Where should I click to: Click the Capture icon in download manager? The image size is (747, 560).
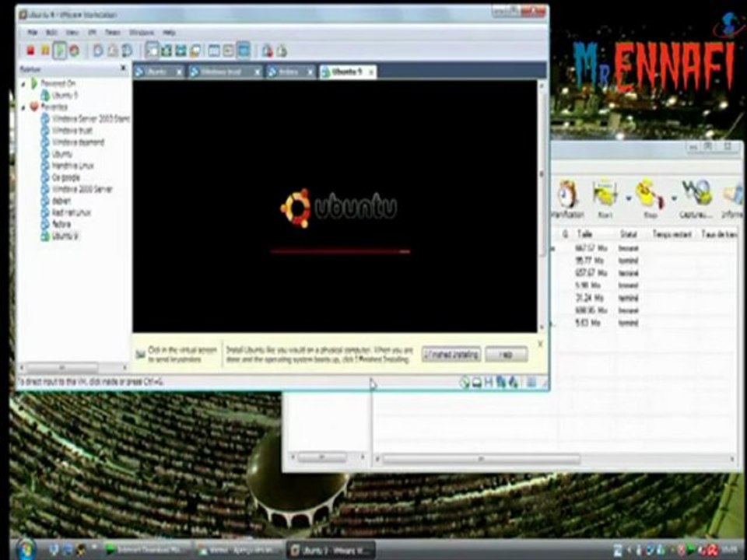tap(696, 198)
